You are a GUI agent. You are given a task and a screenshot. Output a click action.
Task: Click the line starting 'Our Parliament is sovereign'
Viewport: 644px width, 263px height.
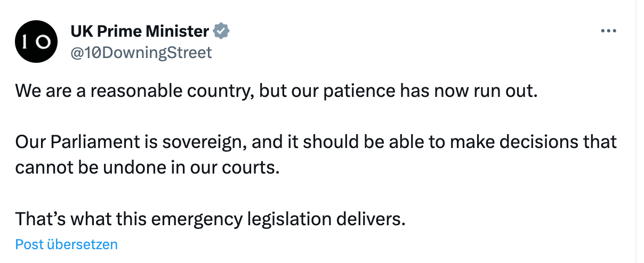pyautogui.click(x=316, y=142)
